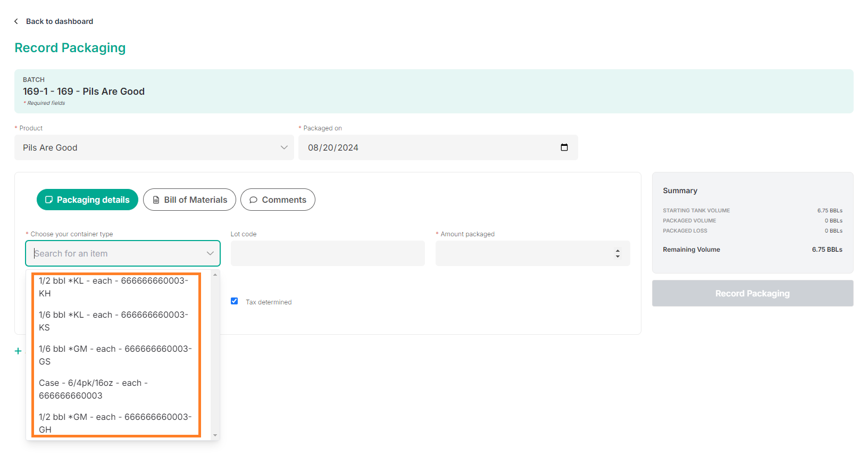Open the Bill of Materials tab
The width and height of the screenshot is (868, 463).
tap(189, 200)
